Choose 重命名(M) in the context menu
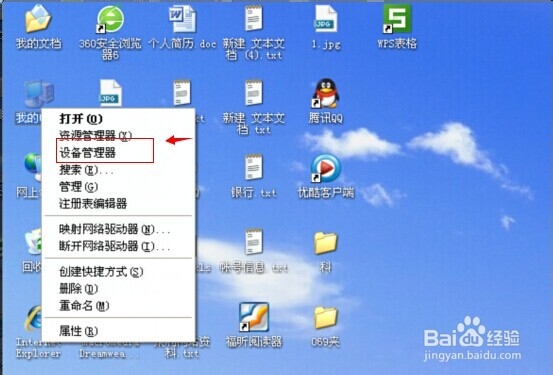 coord(118,306)
